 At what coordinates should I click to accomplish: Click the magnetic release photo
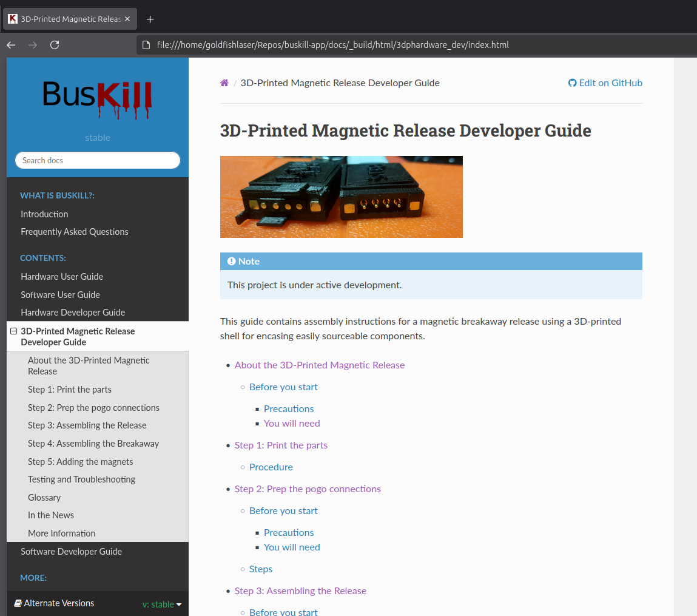click(341, 197)
